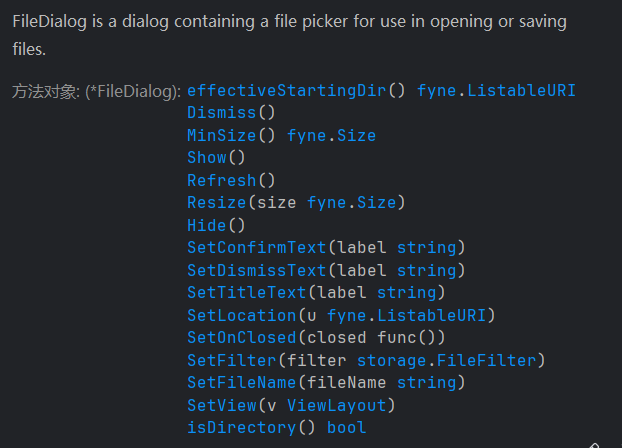Click fyne.Size in the Resize signature
The image size is (622, 448).
coord(352,203)
